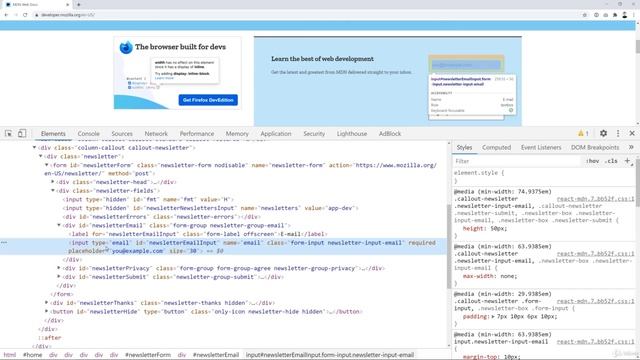Click Get Firefox DevEdition button
This screenshot has width=640, height=360.
pyautogui.click(x=208, y=100)
